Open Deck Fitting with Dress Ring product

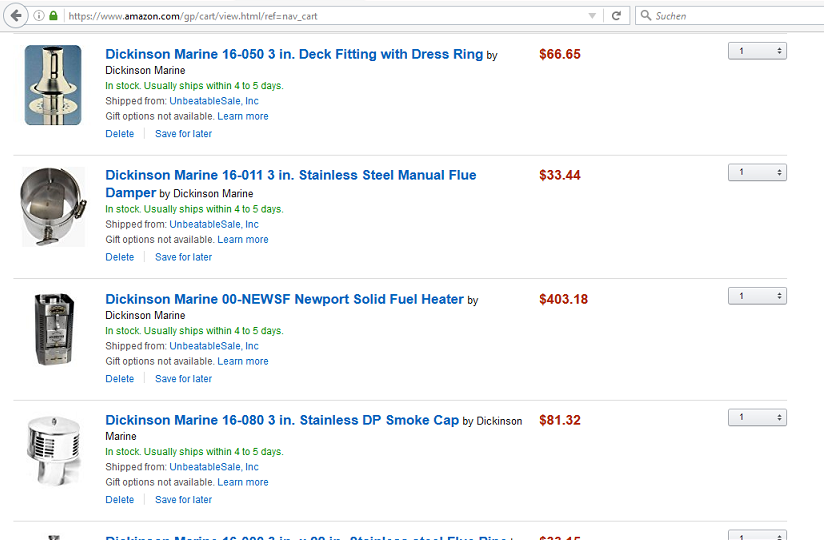[x=294, y=54]
